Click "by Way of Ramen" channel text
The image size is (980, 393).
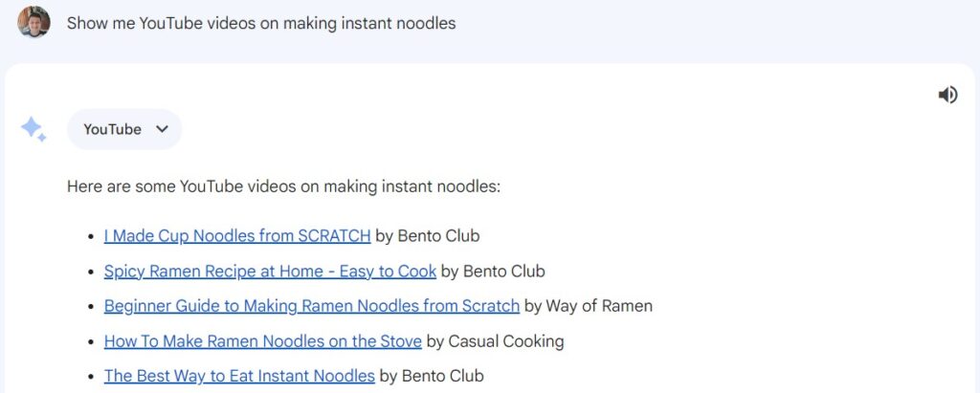coord(589,306)
